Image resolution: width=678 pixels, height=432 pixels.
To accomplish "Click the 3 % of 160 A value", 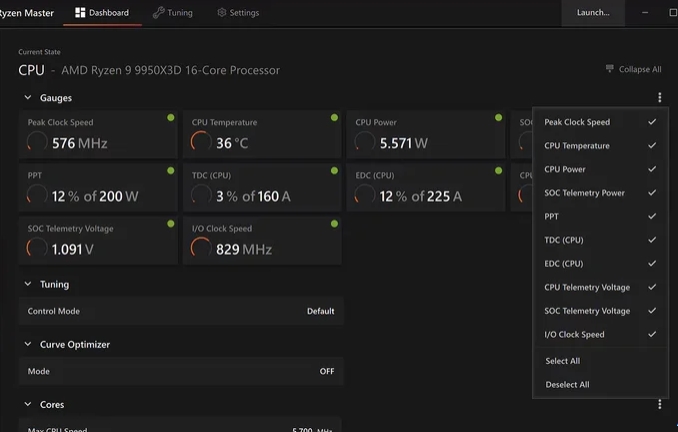I will [x=253, y=196].
